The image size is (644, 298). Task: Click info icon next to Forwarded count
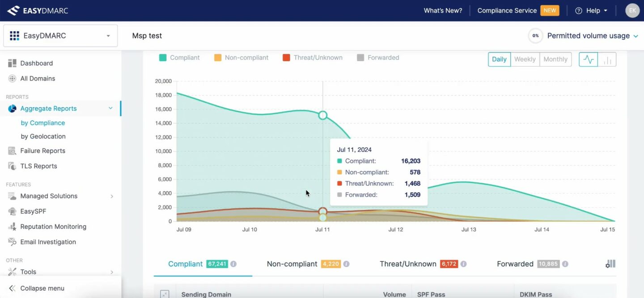point(565,264)
